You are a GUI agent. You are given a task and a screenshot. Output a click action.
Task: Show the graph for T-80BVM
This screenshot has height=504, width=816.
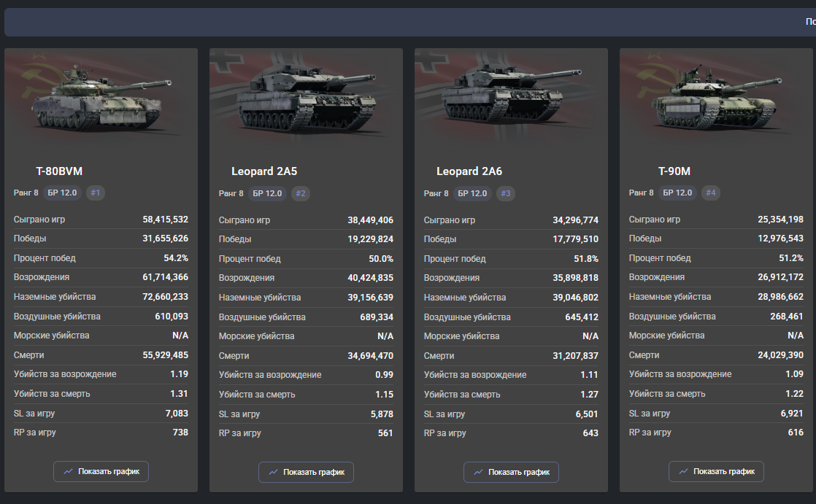click(101, 471)
